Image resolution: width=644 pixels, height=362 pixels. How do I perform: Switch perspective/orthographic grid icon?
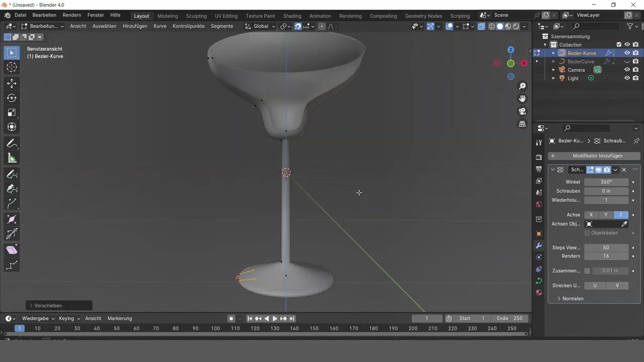(x=522, y=124)
